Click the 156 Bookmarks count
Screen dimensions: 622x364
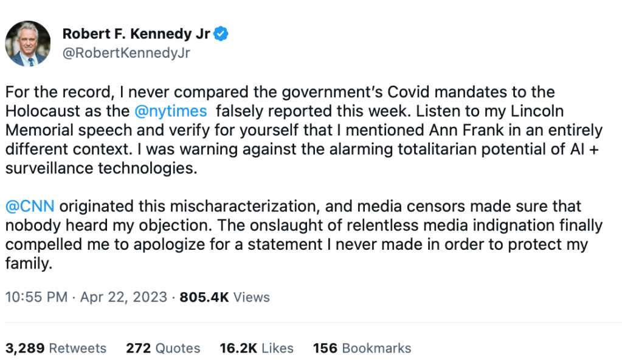point(362,348)
